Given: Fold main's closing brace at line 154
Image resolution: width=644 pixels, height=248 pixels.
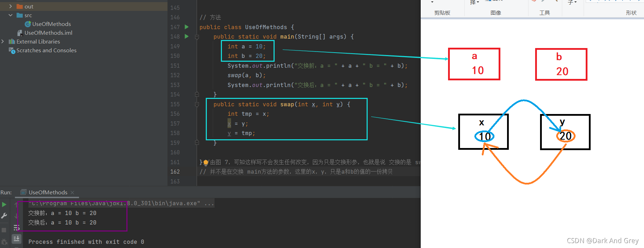Looking at the screenshot, I should click(x=197, y=94).
